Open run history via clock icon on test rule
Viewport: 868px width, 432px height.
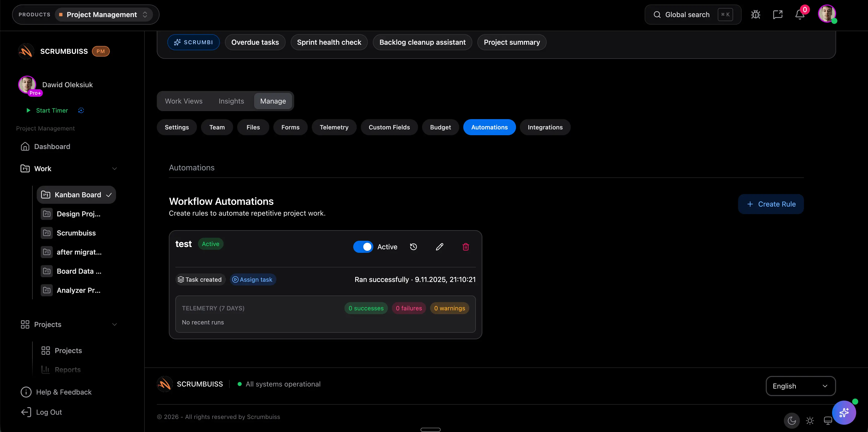414,247
